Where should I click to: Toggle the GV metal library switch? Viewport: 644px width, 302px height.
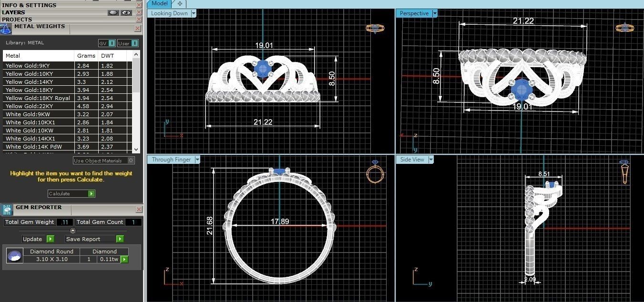[107, 43]
